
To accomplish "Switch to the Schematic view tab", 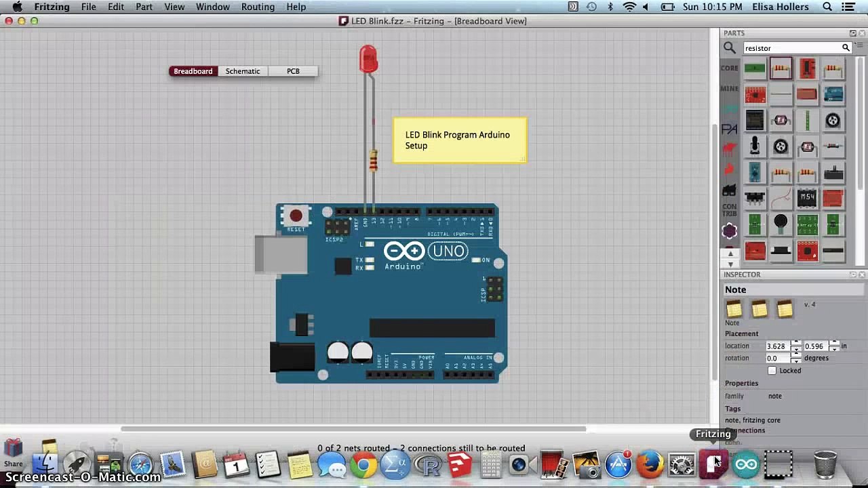I will click(x=243, y=71).
